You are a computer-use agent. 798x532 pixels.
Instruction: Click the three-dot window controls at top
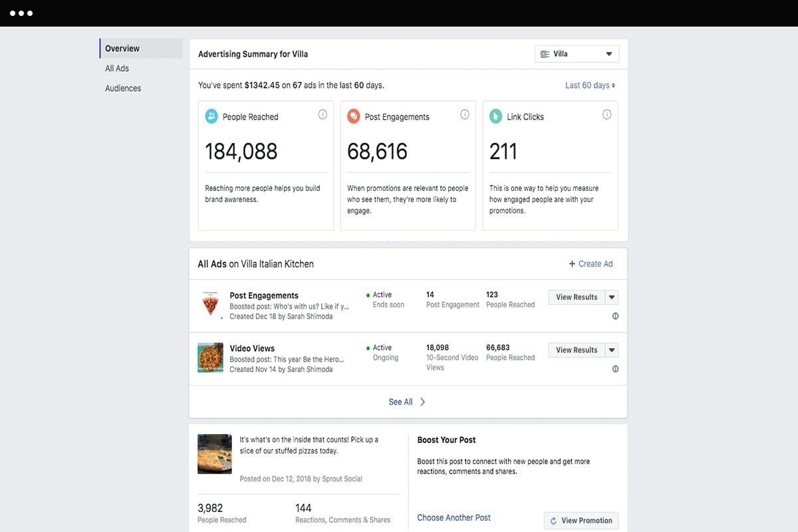[x=21, y=13]
